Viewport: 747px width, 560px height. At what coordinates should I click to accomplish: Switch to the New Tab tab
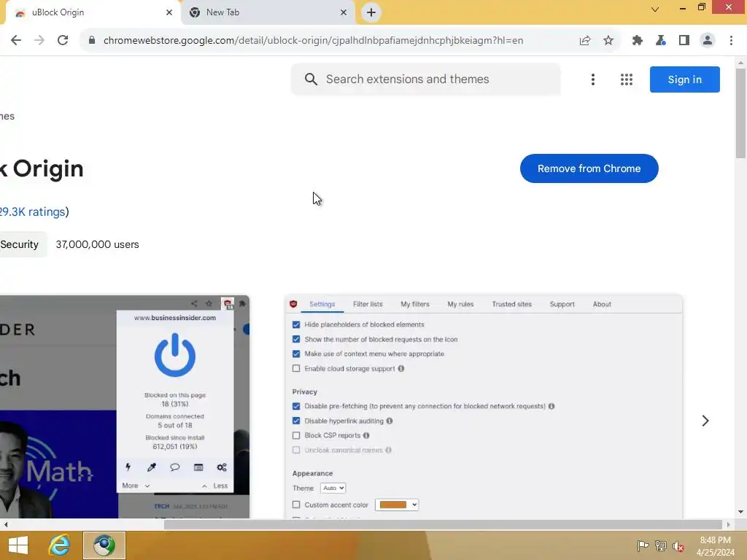[x=268, y=12]
